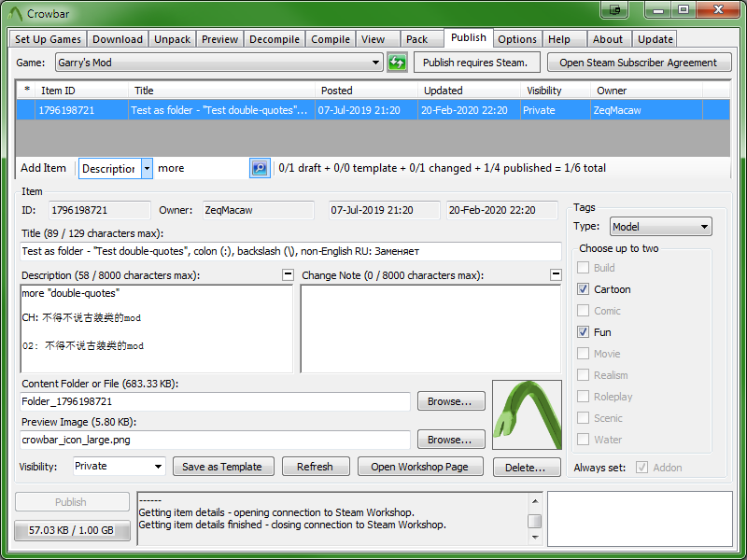The height and width of the screenshot is (560, 747).
Task: Click Open Steam Subscriber Agreement button
Action: [639, 63]
